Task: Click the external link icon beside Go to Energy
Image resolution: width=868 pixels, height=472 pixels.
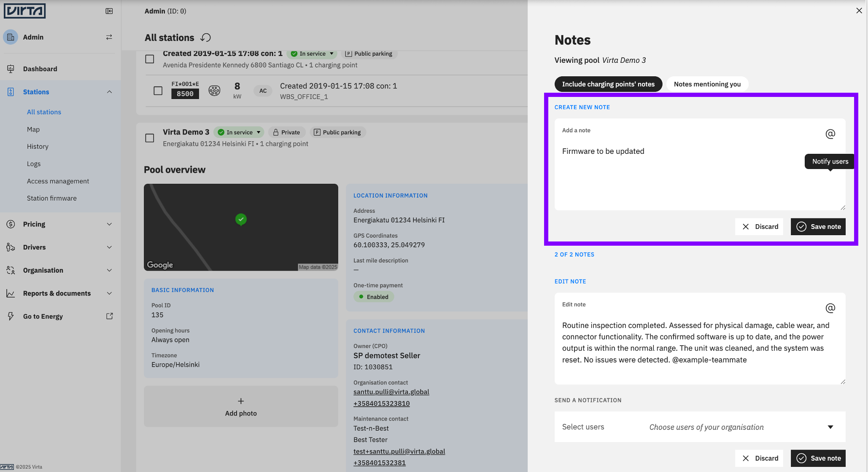Action: point(110,316)
